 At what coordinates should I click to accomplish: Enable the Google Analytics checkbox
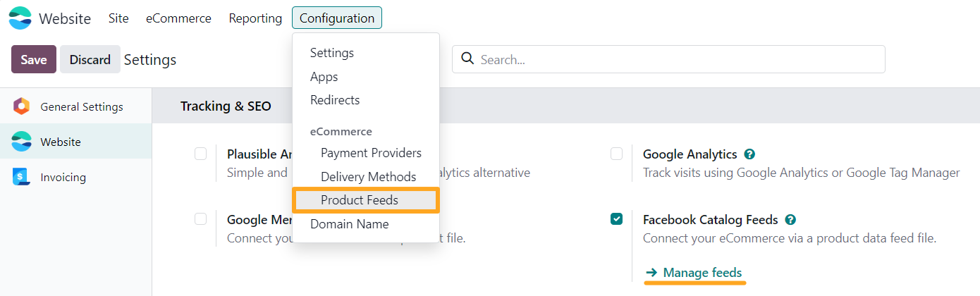pos(616,154)
